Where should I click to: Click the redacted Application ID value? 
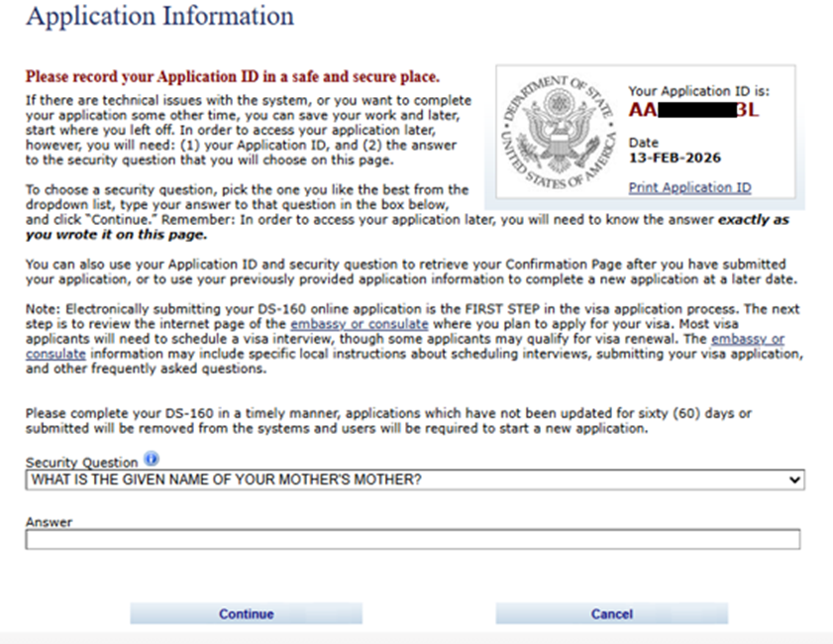tap(693, 110)
